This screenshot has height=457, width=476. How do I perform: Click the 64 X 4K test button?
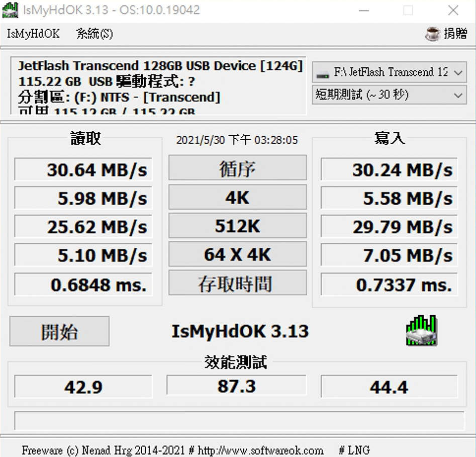click(x=237, y=254)
